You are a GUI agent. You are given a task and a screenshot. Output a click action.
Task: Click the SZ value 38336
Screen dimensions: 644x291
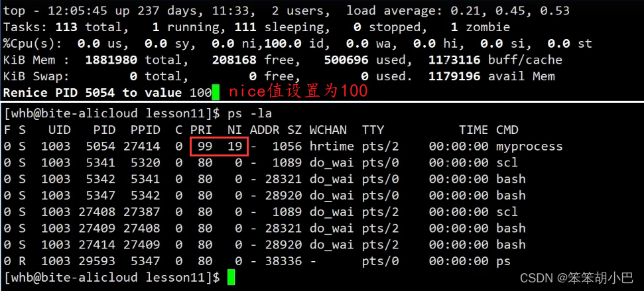pos(283,261)
